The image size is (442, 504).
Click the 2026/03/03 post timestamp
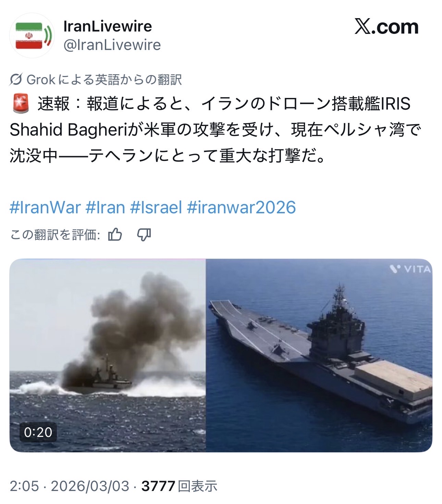click(90, 486)
